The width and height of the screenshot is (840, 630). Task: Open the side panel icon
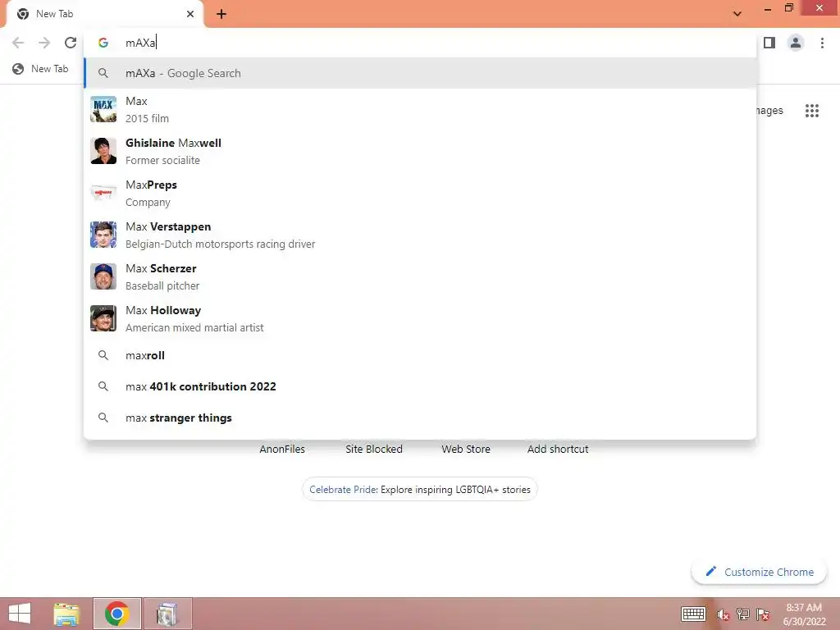point(769,43)
